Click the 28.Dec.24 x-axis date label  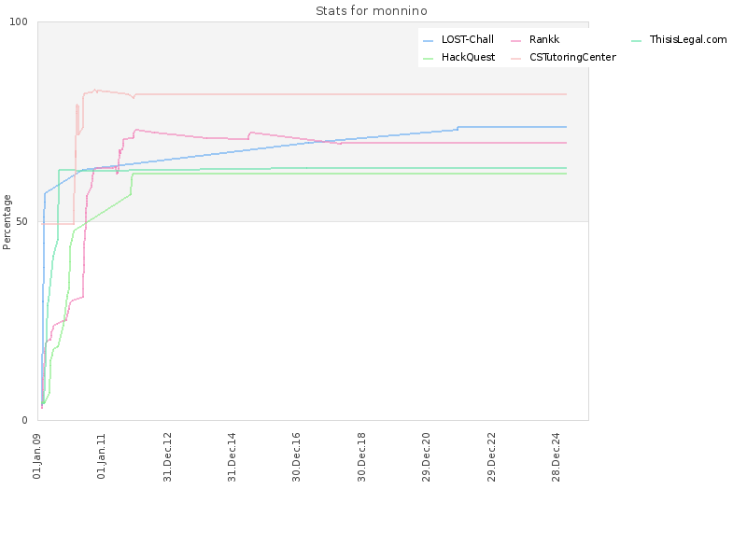(x=556, y=457)
